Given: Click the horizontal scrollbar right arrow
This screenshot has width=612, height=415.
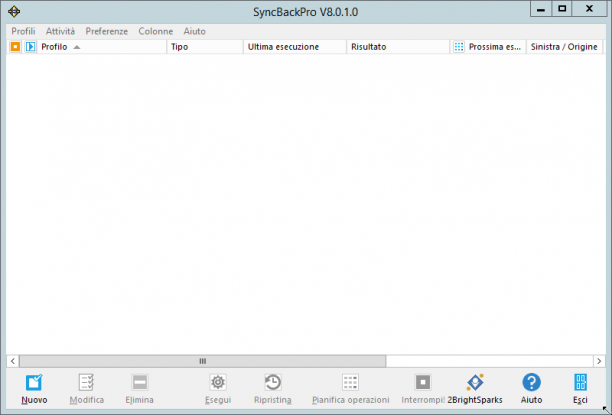Looking at the screenshot, I should [x=599, y=361].
